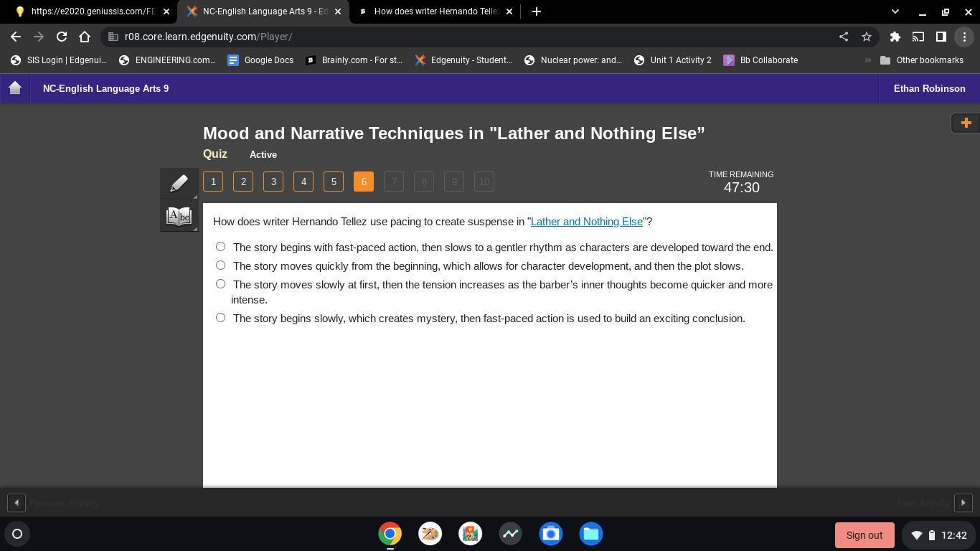The width and height of the screenshot is (980, 551).
Task: Click the Sign out button
Action: click(864, 535)
